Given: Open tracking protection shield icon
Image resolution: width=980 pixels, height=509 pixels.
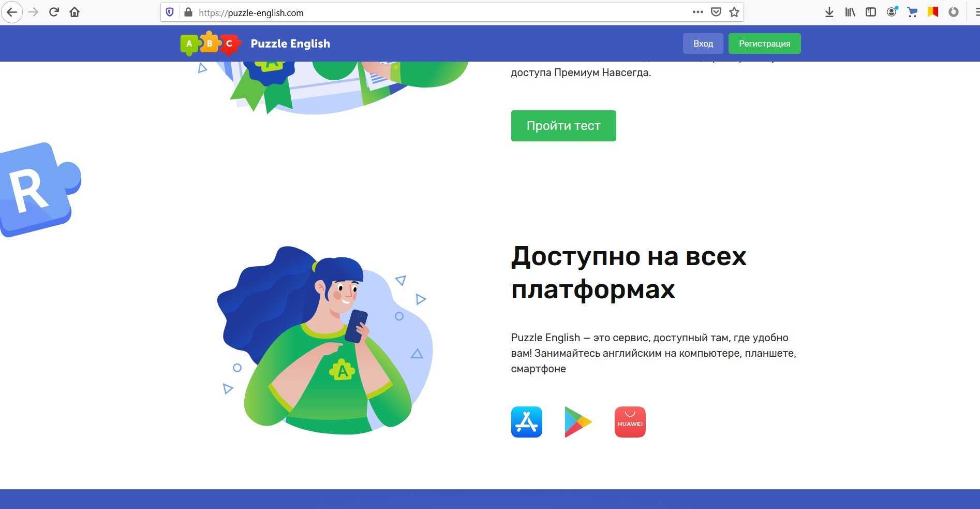Looking at the screenshot, I should 170,12.
